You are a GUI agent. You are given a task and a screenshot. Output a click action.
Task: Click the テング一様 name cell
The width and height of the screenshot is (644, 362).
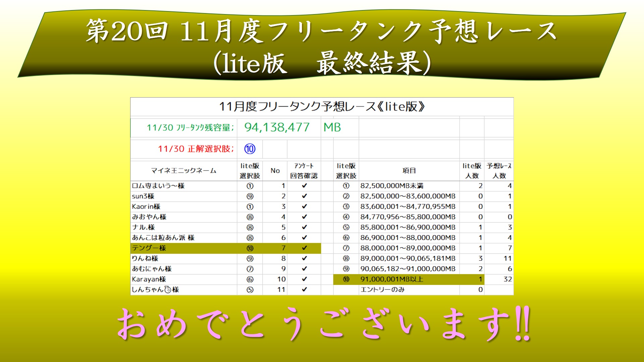[149, 248]
